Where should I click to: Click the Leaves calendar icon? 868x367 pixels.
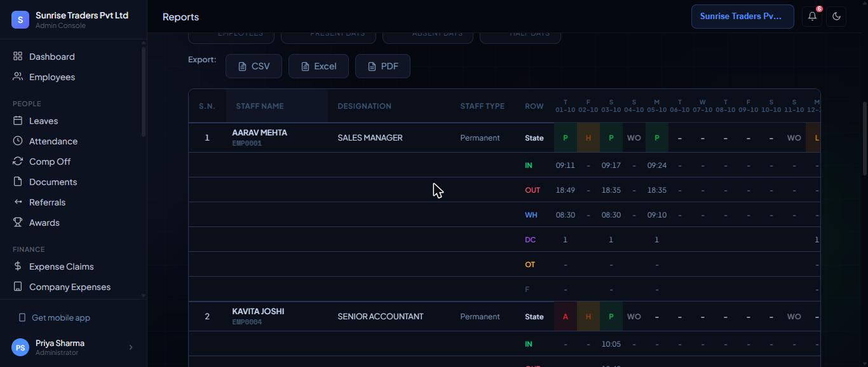18,121
